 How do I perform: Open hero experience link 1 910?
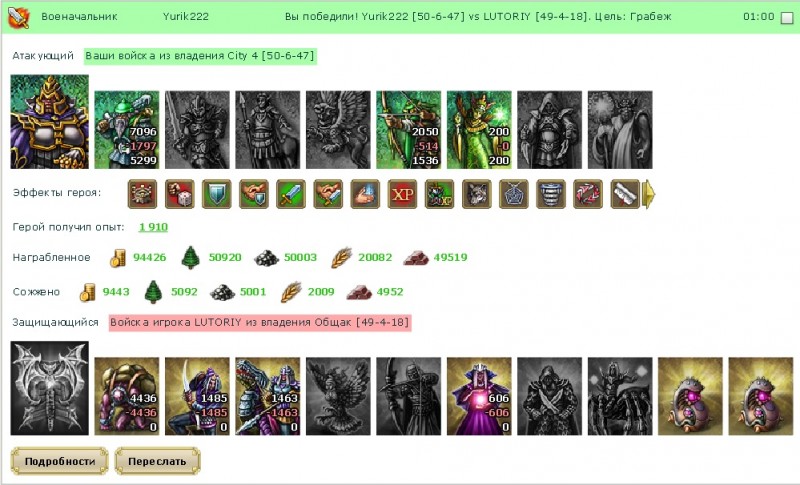[x=153, y=227]
